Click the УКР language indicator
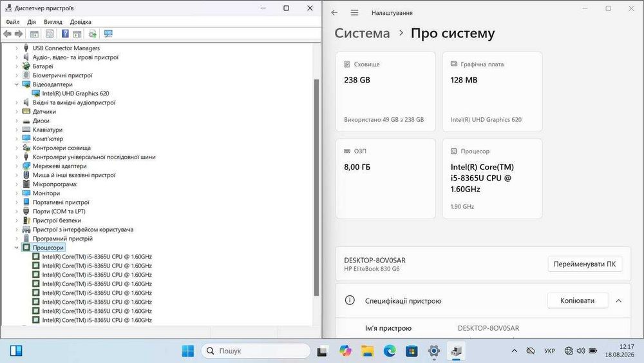644x363 pixels. 549,351
